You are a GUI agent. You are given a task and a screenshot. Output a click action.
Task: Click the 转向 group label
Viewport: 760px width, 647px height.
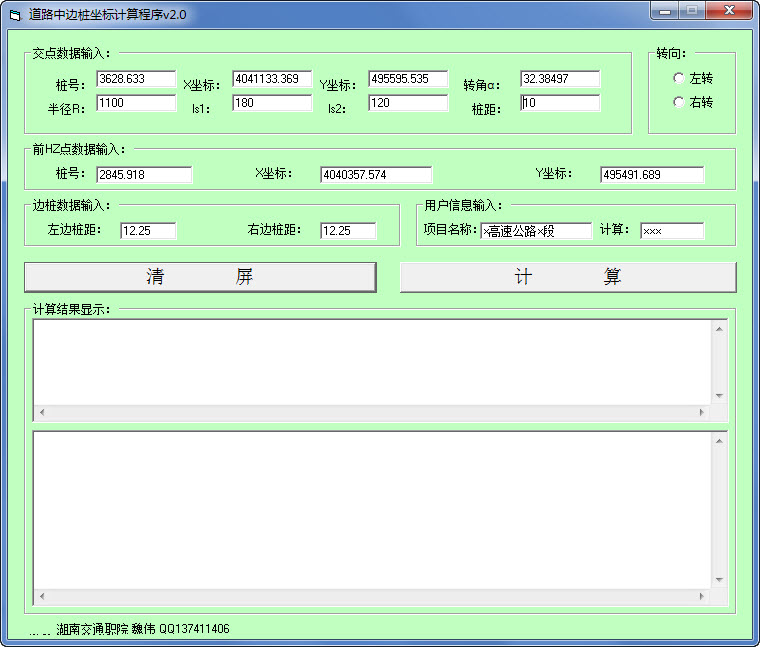click(671, 53)
